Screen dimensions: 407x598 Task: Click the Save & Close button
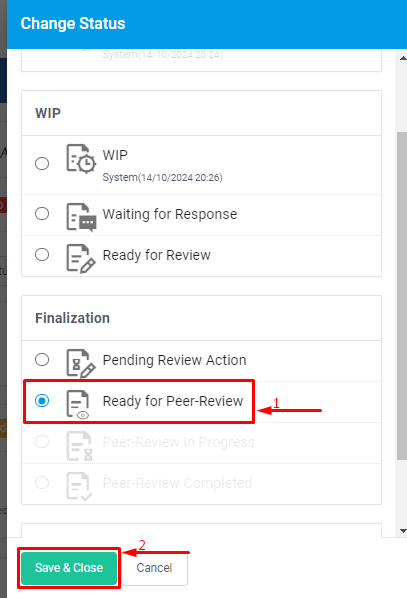click(x=69, y=568)
